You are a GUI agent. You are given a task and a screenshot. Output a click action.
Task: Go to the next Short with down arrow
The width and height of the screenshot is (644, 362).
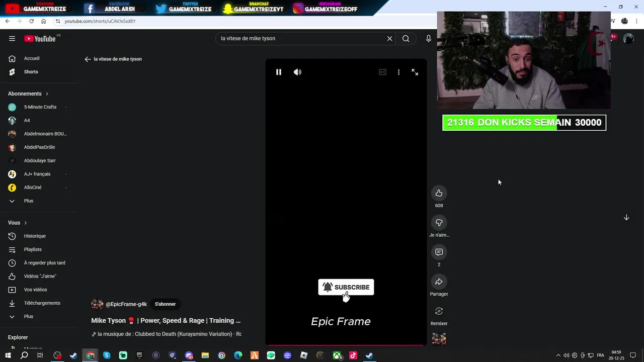click(x=626, y=217)
